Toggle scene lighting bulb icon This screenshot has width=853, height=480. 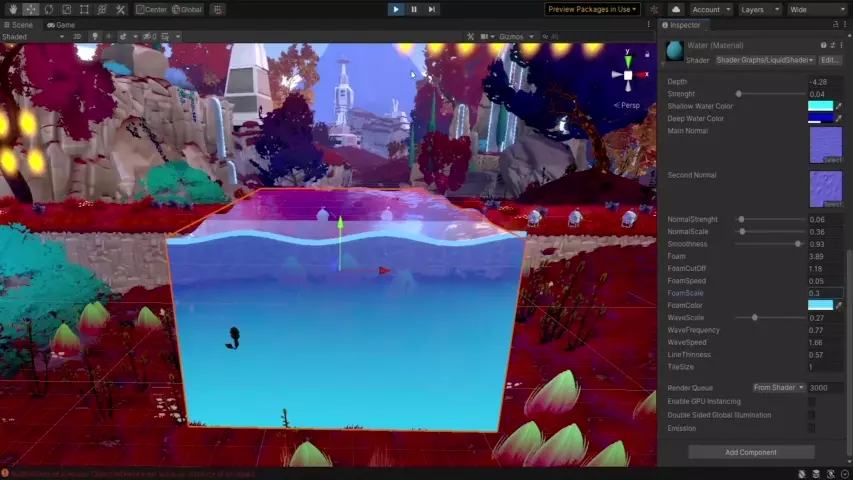tap(96, 37)
